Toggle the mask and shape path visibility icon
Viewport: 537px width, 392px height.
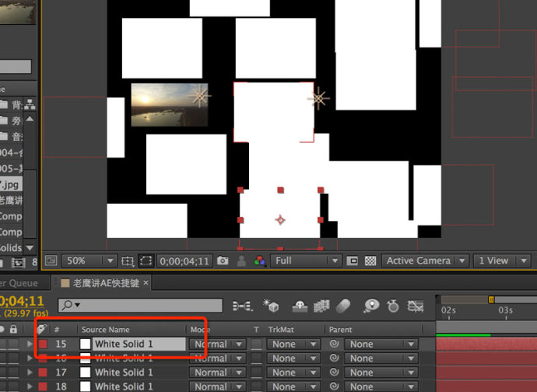pos(146,261)
